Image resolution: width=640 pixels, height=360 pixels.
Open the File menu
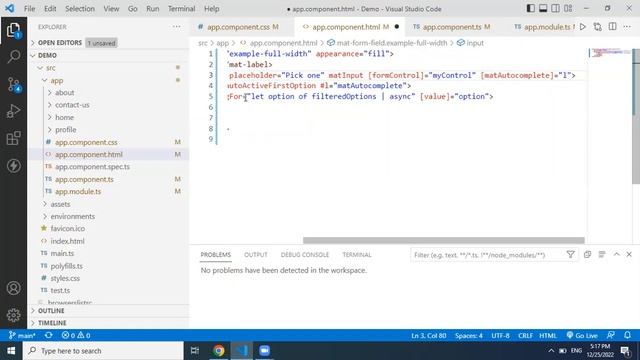(29, 9)
